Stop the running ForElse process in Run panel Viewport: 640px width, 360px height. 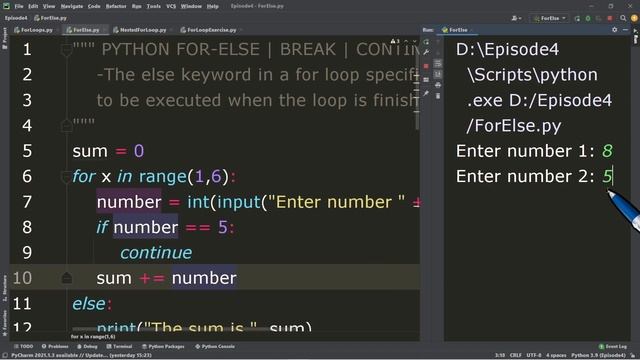click(426, 66)
